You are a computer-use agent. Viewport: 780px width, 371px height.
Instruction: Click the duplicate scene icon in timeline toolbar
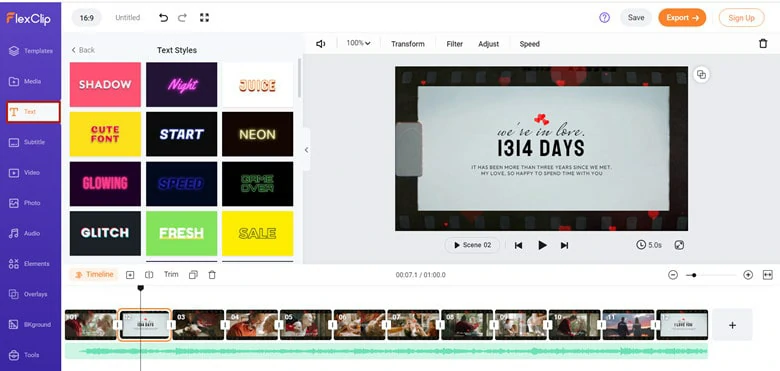[194, 275]
